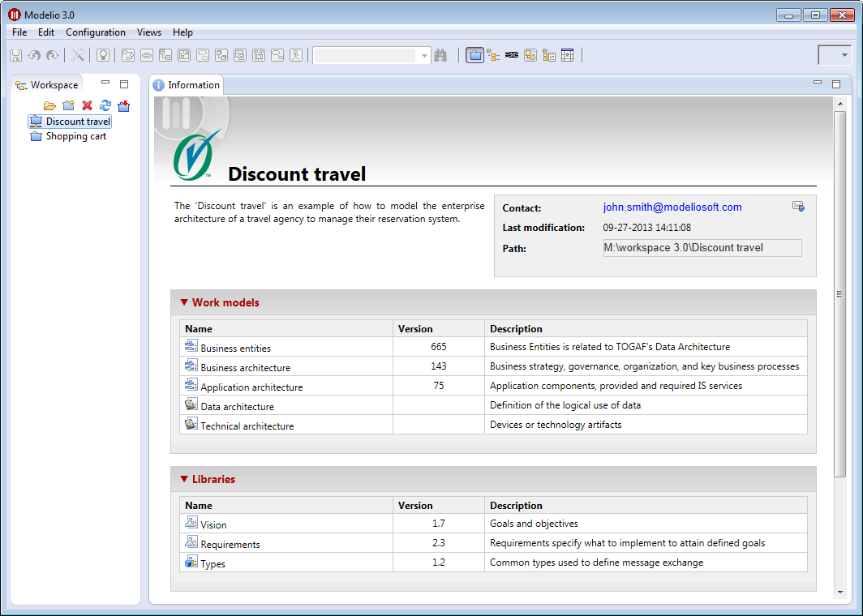Select the Vision library row
This screenshot has height=616, width=863.
[x=494, y=524]
